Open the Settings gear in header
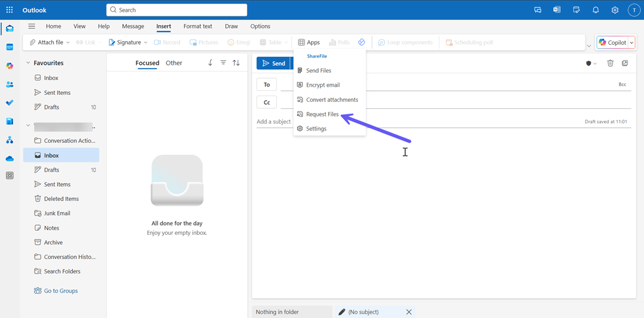Viewport: 644px width, 318px height. tap(615, 10)
